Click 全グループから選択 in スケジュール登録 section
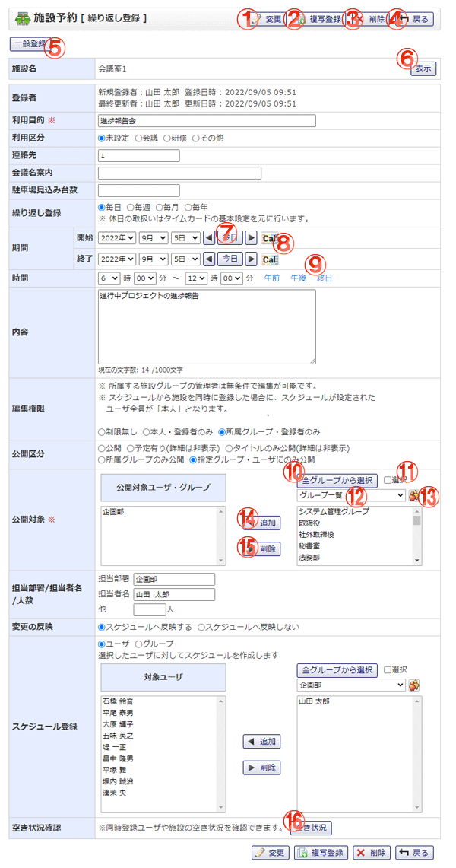Viewport: 456px width, 868px height. click(x=337, y=669)
